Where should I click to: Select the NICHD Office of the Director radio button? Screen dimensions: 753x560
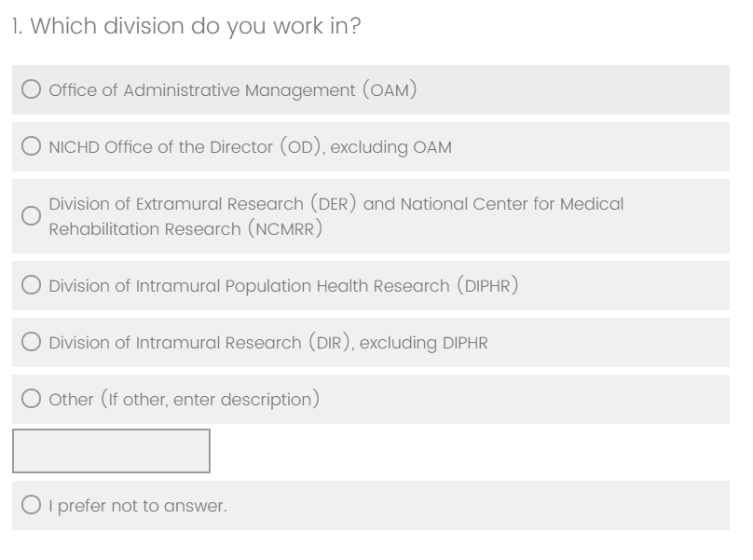(x=32, y=147)
